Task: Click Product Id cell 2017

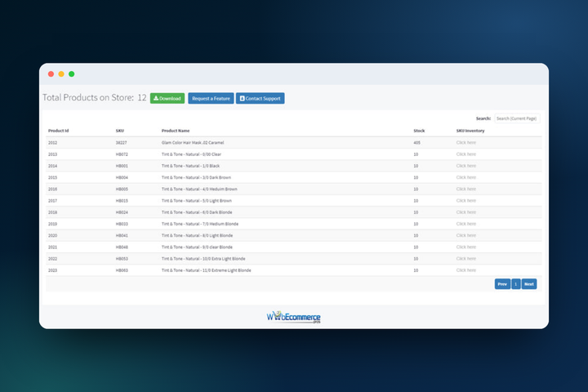Action: 52,201
